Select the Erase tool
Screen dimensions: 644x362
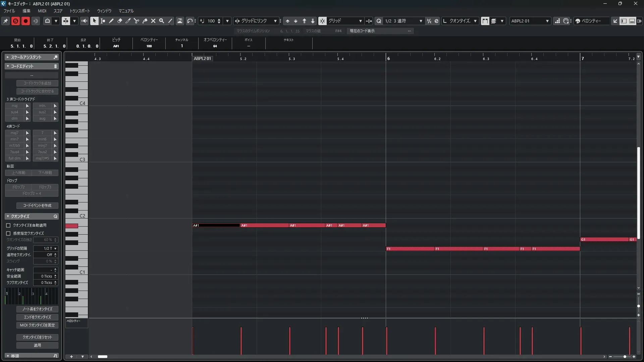[x=120, y=21]
